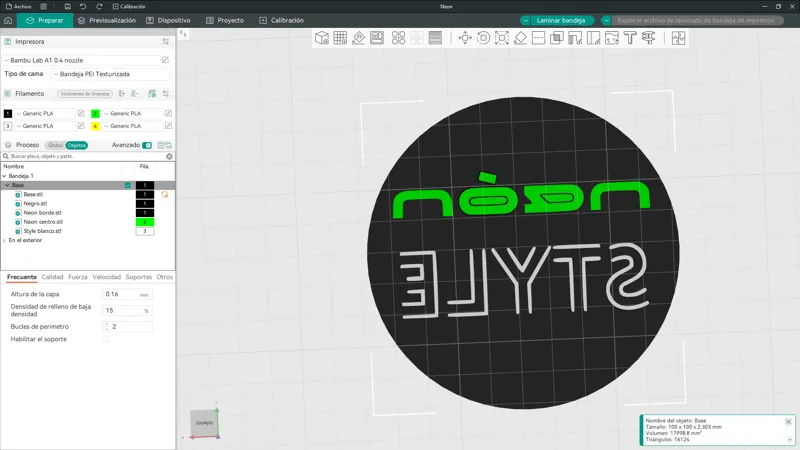Viewport: 800px width, 450px height.
Task: Collapse the Base object tree
Action: (7, 185)
